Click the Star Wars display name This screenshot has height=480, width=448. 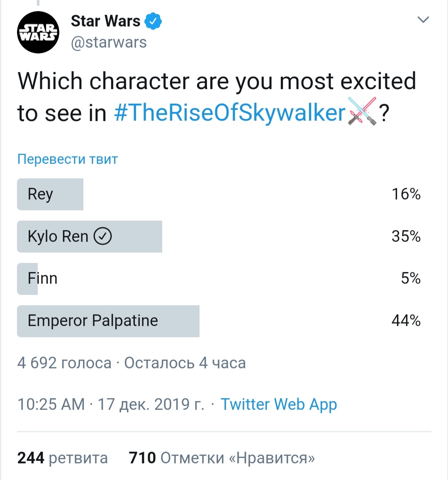coord(106,21)
